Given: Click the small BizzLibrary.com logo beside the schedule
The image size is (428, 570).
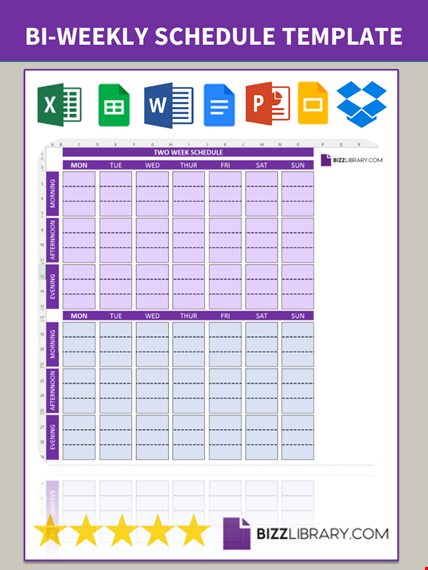Looking at the screenshot, I should coord(352,160).
